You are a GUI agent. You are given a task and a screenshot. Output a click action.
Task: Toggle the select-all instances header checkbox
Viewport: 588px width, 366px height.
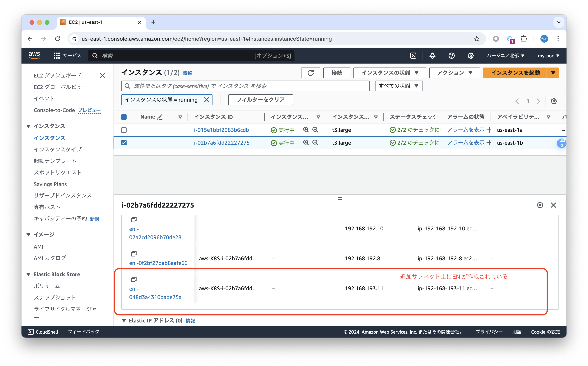click(124, 117)
